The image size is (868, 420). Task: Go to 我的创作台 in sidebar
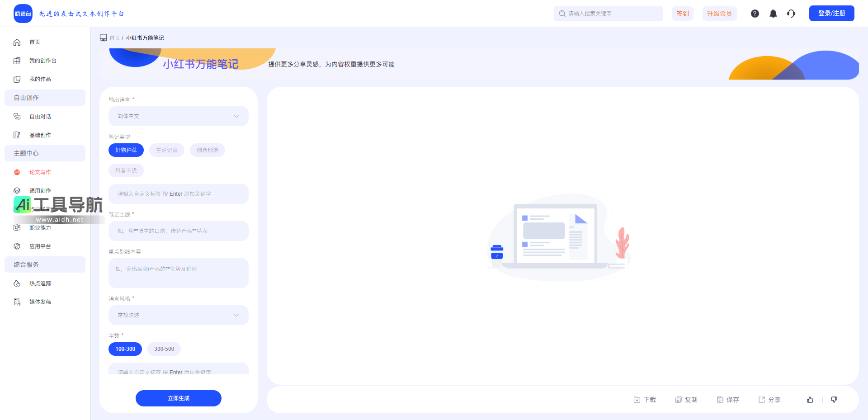click(x=42, y=61)
